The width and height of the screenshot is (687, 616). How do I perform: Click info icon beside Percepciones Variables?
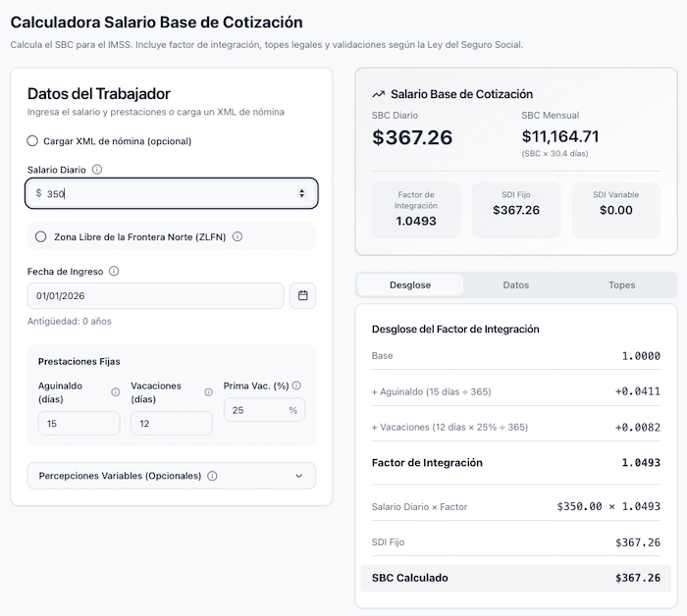pyautogui.click(x=212, y=476)
